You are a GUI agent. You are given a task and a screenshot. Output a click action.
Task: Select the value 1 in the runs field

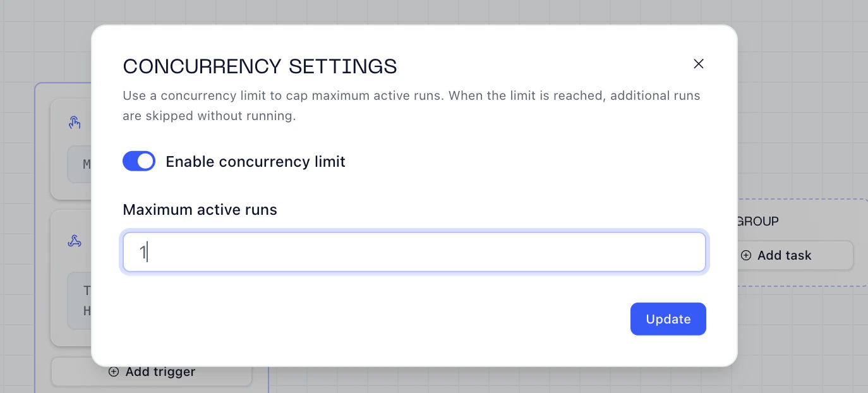(144, 251)
